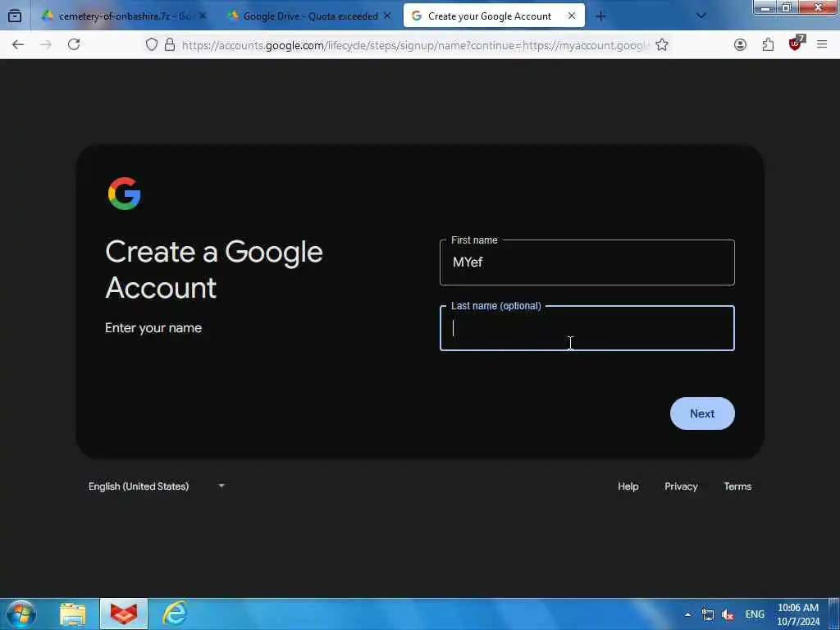Show hidden system tray icons
The width and height of the screenshot is (840, 630).
[687, 614]
